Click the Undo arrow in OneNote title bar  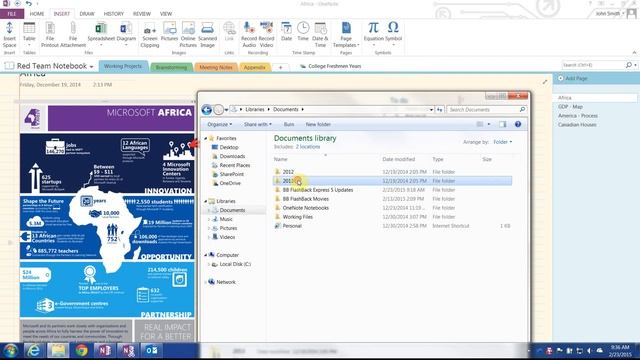pyautogui.click(x=29, y=4)
